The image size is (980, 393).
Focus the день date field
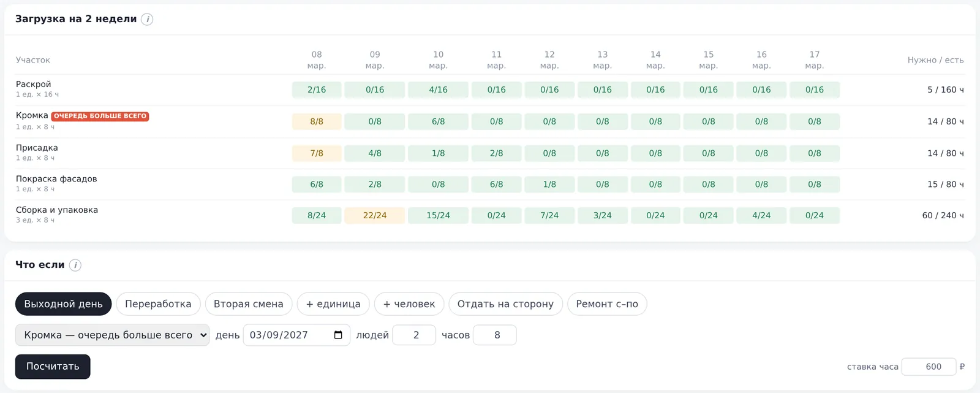click(x=296, y=335)
